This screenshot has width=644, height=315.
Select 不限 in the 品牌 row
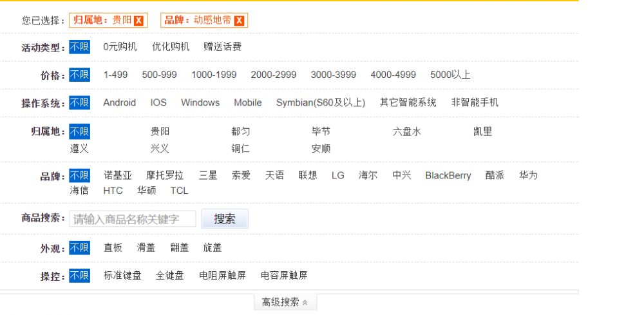[79, 176]
